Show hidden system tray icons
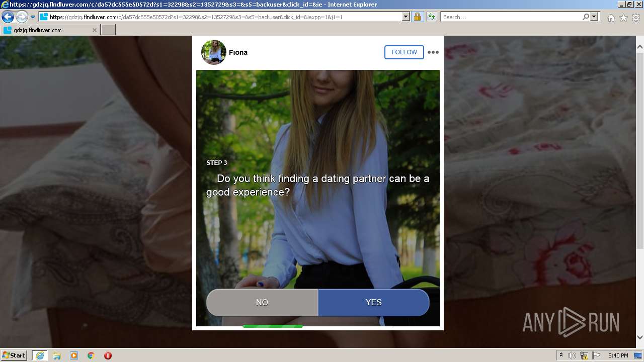 (561, 355)
